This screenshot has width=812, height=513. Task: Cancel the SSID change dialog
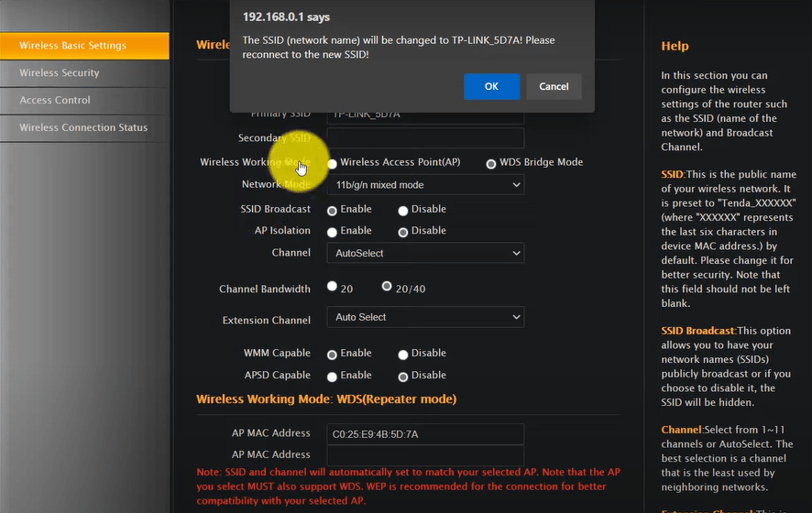[554, 86]
